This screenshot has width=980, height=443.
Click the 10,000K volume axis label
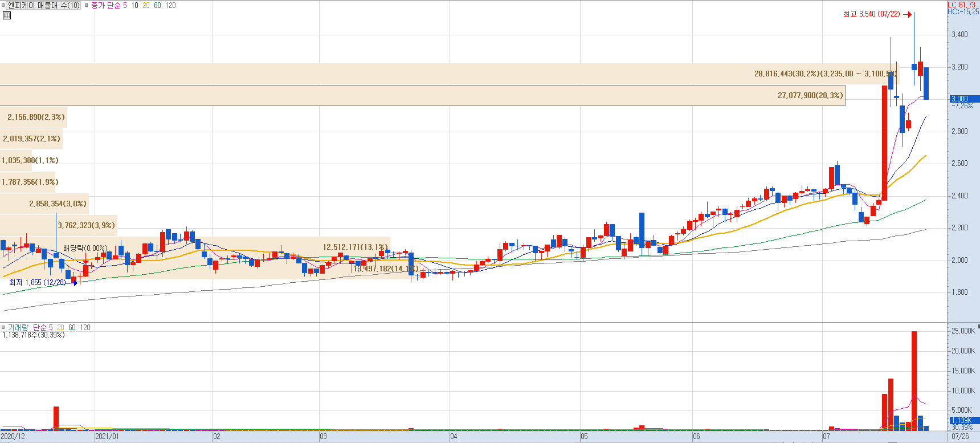[x=963, y=391]
